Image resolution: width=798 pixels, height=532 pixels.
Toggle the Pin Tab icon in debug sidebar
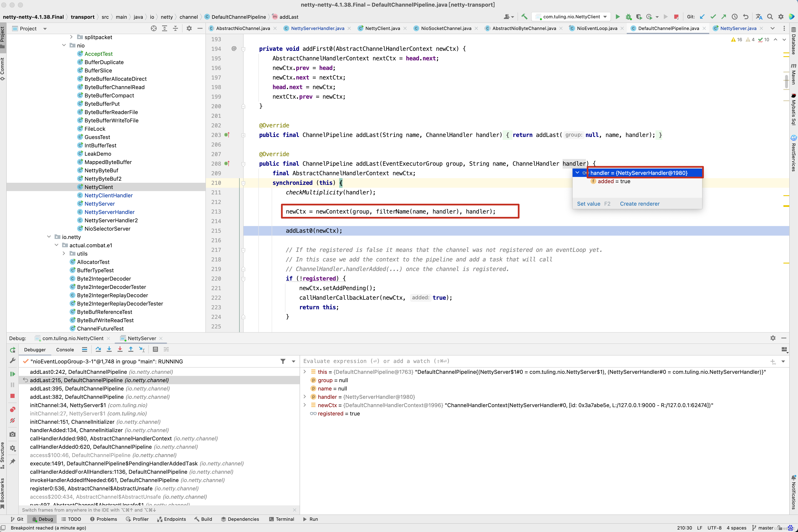coord(13,461)
